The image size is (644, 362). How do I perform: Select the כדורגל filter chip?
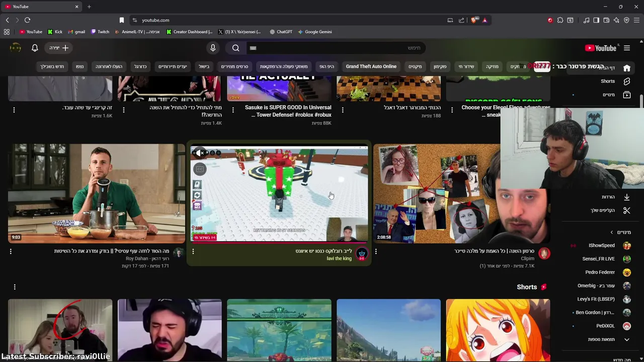coord(140,66)
